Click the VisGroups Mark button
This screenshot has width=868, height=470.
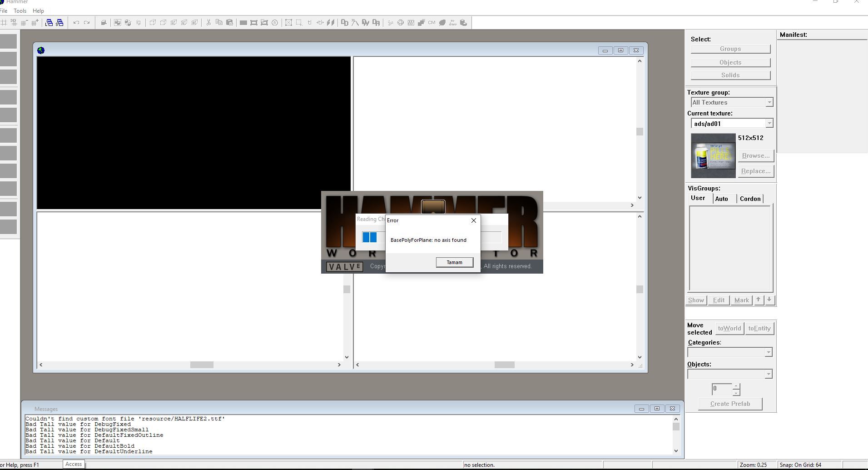(742, 300)
